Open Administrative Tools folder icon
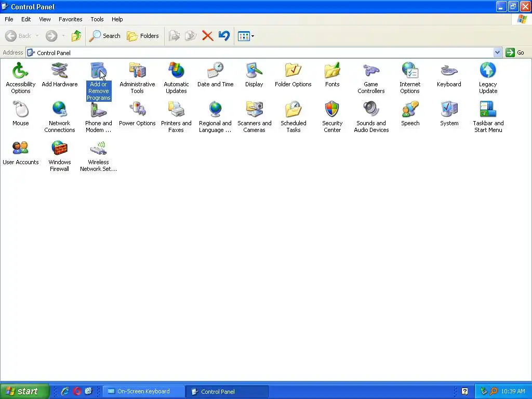This screenshot has height=399, width=532. tap(137, 78)
